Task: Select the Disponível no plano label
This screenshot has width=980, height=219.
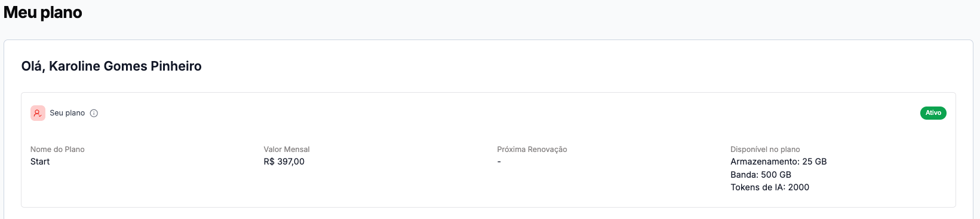Action: 765,150
